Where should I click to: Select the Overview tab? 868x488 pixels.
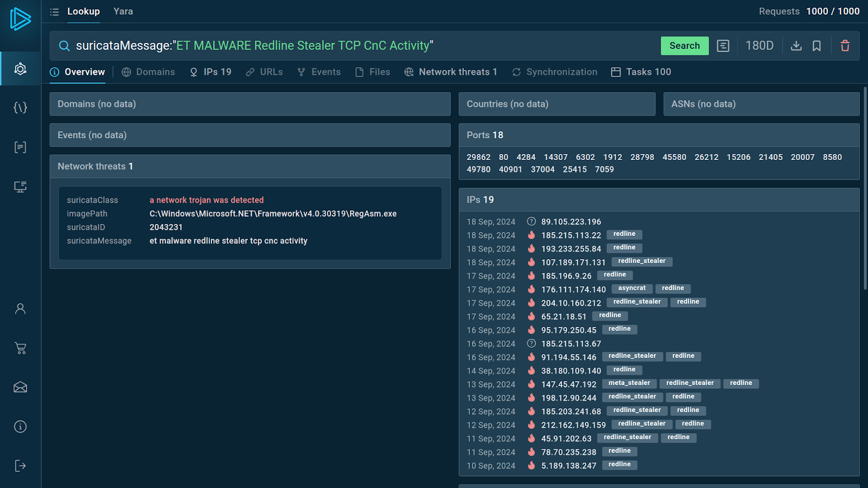[x=78, y=72]
